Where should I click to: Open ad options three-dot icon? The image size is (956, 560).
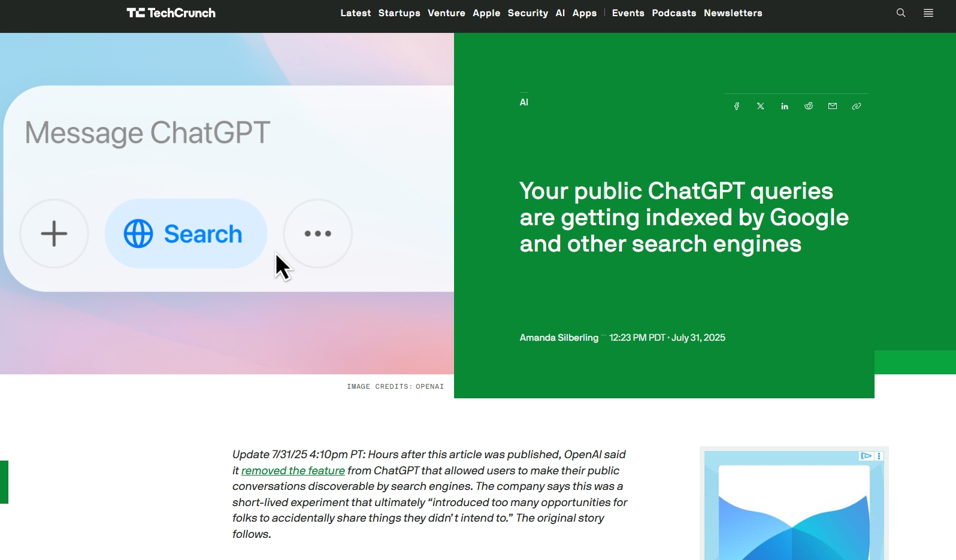pyautogui.click(x=879, y=456)
